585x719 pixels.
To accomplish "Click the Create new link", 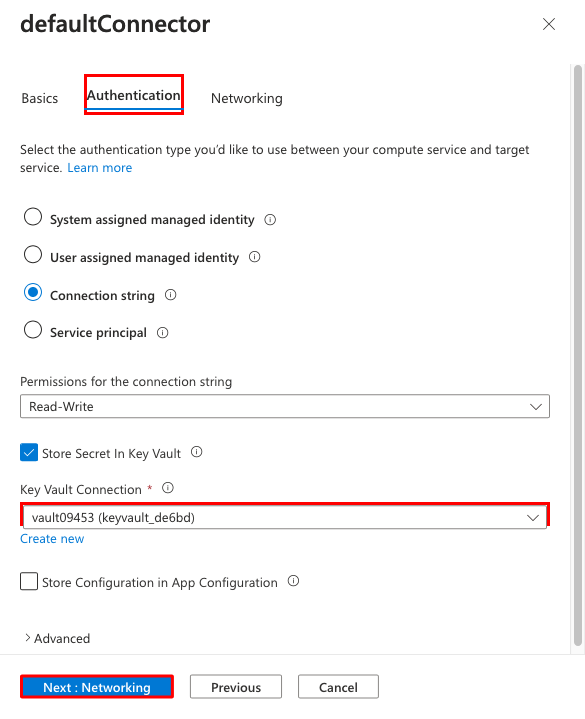I will [x=52, y=539].
